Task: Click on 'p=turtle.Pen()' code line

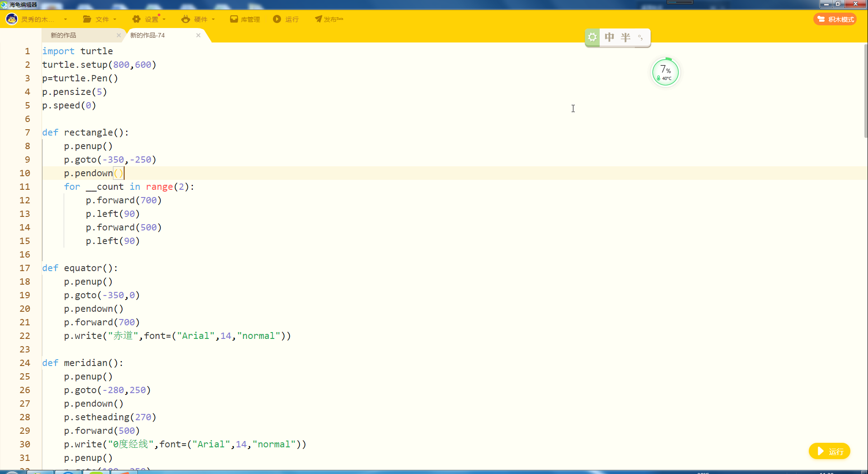Action: (80, 78)
